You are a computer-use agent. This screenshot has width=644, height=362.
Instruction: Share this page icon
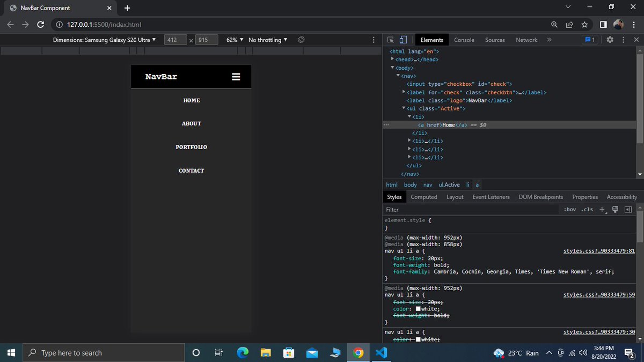coord(569,24)
